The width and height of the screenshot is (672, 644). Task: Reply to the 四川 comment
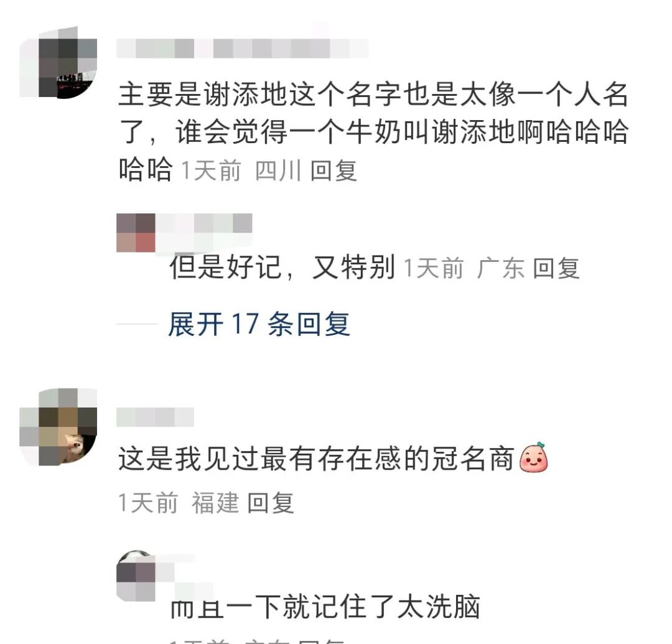pos(334,170)
